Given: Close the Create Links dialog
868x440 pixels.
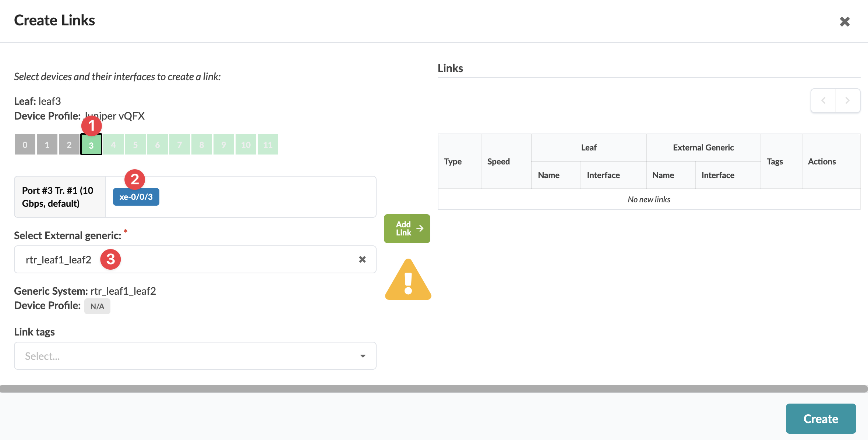Looking at the screenshot, I should [x=844, y=22].
